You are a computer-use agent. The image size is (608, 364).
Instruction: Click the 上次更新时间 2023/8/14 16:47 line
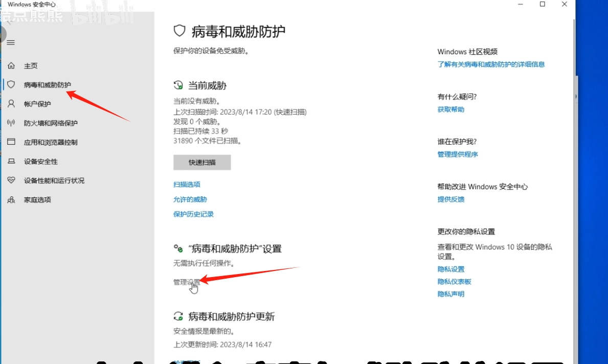(x=222, y=345)
